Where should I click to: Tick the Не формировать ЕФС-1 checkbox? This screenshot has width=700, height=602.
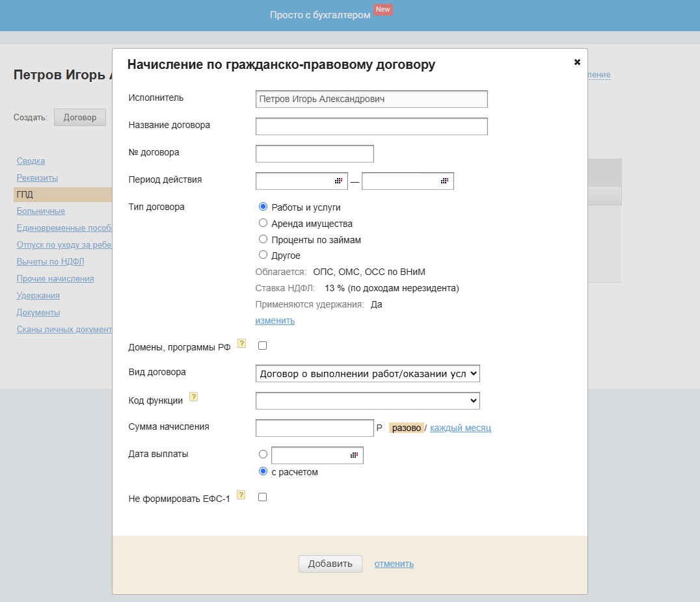(x=263, y=497)
